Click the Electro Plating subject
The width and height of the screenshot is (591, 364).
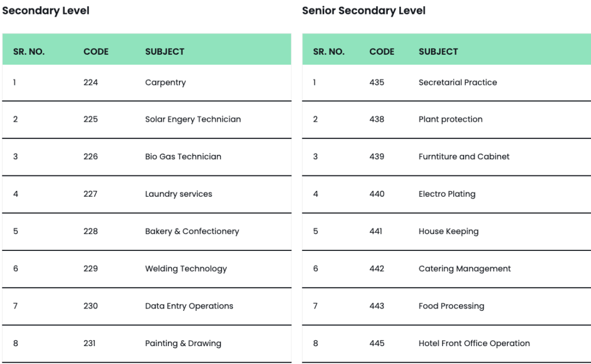(447, 194)
